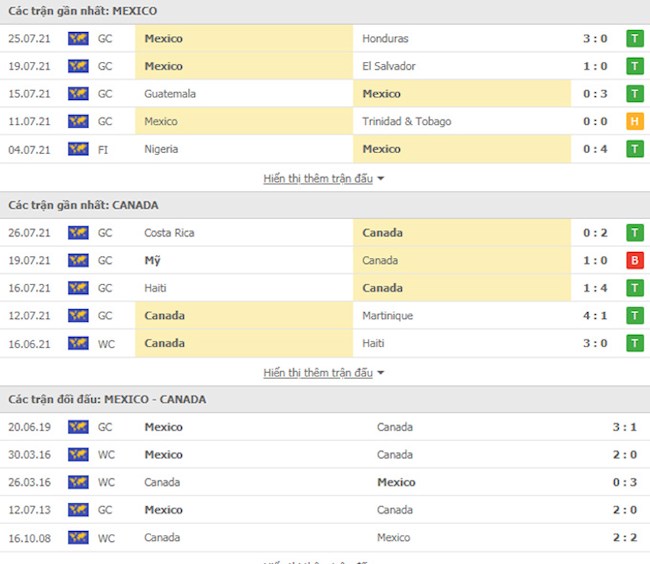The width and height of the screenshot is (650, 564).
Task: Click the flag icon beside 25.07.21 Mexico-Honduras
Action: pyautogui.click(x=78, y=38)
